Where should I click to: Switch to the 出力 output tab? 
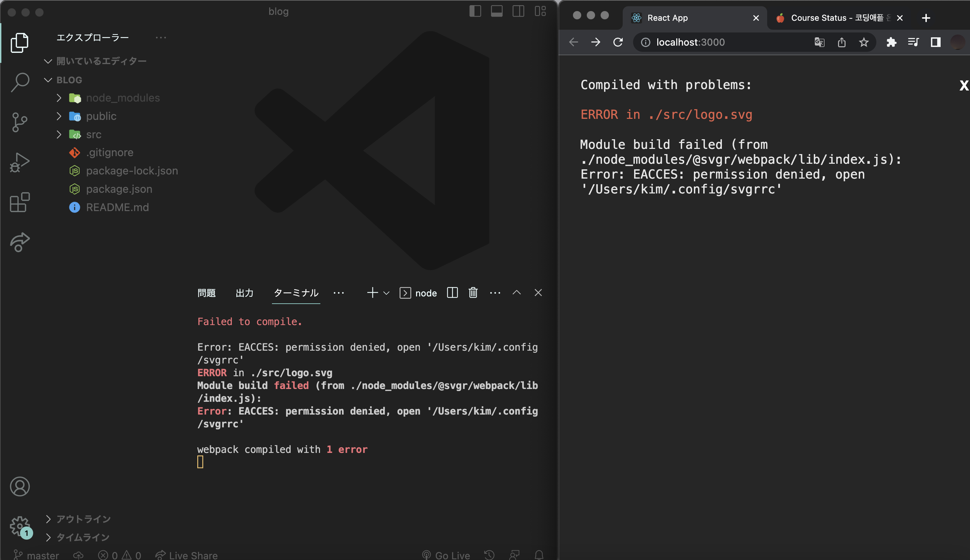[245, 293]
